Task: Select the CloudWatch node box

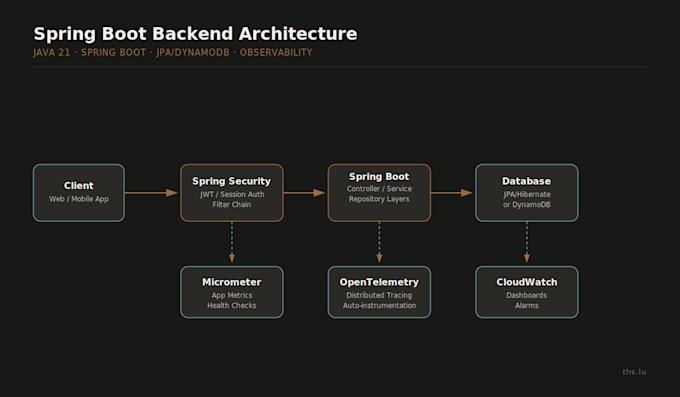Action: [x=526, y=292]
